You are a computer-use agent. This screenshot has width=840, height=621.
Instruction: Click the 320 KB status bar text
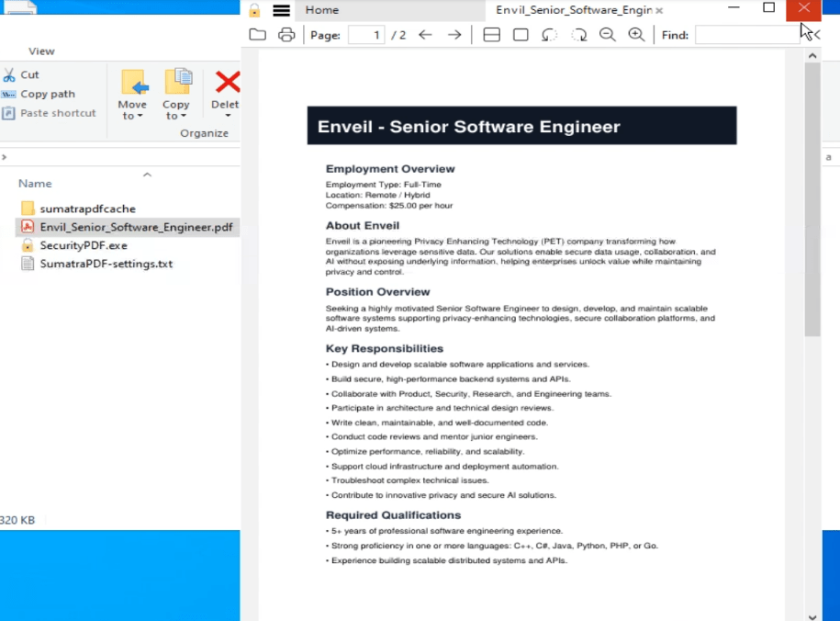[x=17, y=520]
